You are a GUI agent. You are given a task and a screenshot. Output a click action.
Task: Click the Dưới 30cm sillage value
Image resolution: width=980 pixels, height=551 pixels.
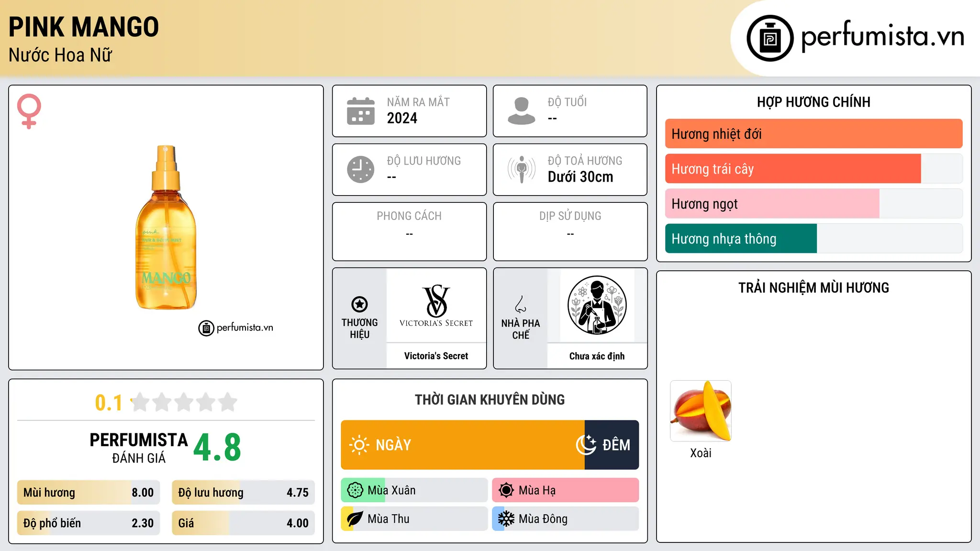click(x=580, y=177)
